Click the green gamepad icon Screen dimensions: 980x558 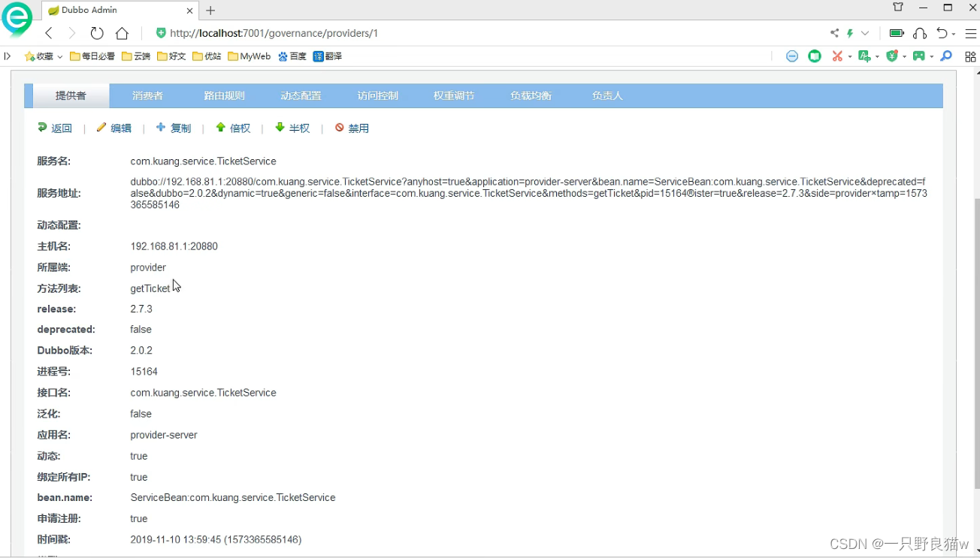pos(918,56)
